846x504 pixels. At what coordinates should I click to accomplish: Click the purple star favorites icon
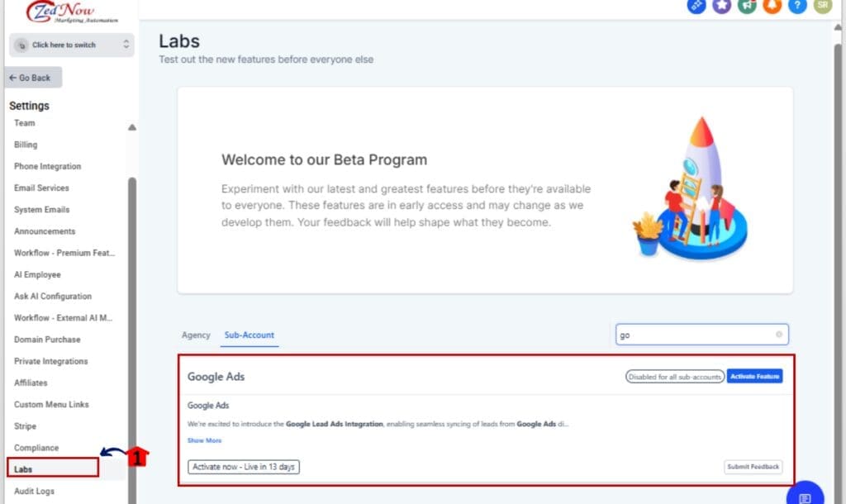tap(720, 7)
